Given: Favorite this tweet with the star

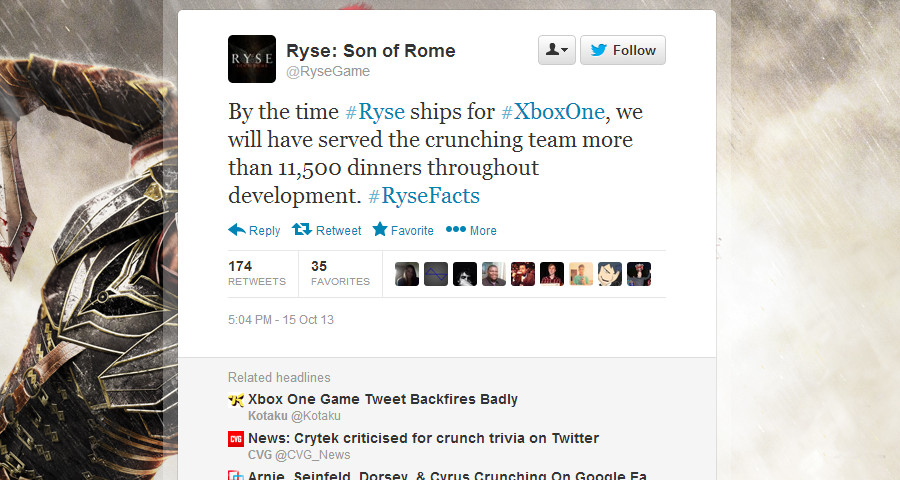Looking at the screenshot, I should click(403, 230).
